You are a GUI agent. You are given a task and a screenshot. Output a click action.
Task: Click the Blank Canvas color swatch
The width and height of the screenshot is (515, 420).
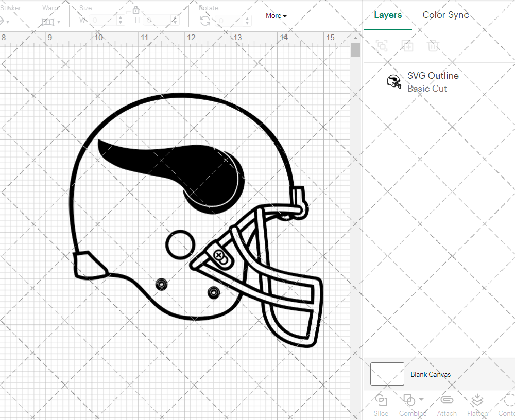pyautogui.click(x=387, y=374)
